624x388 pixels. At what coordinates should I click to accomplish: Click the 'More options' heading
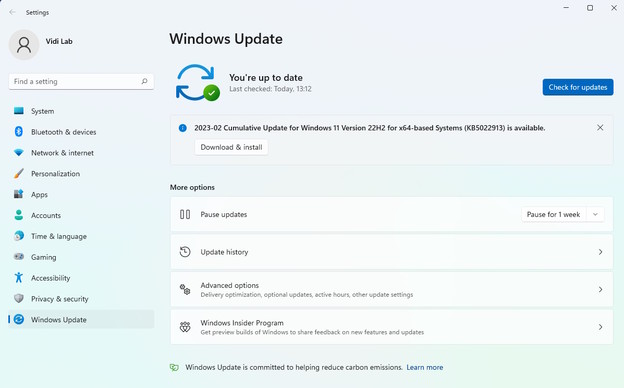click(x=192, y=187)
